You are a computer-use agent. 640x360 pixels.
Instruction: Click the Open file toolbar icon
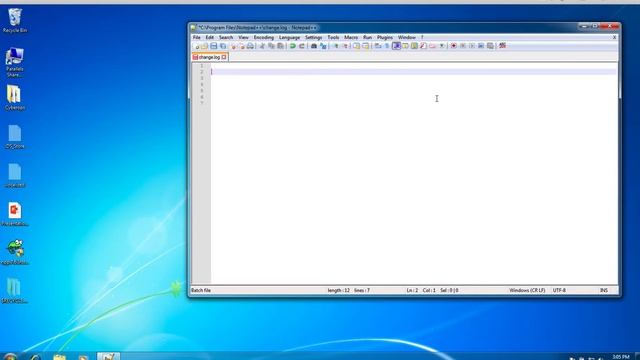(204, 46)
